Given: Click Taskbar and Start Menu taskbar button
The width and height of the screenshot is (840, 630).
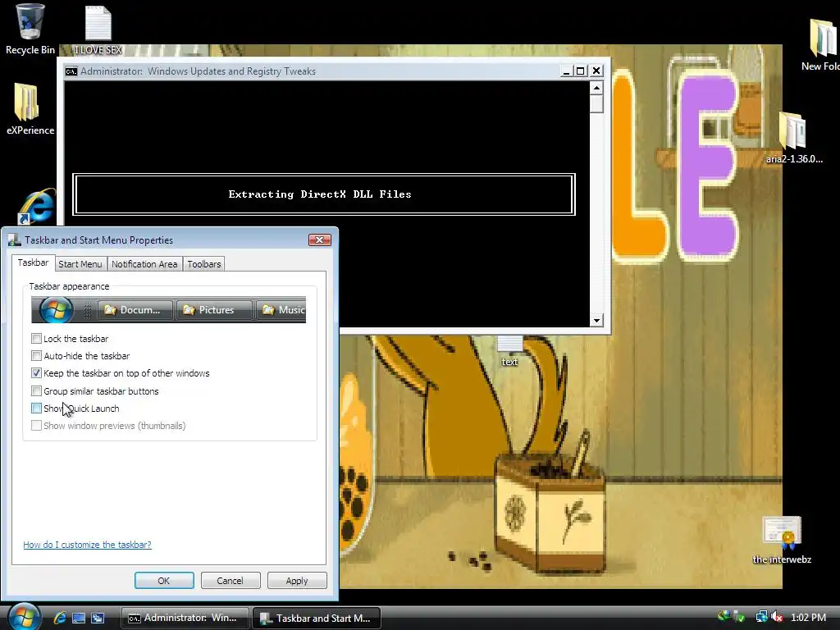Looking at the screenshot, I should (x=317, y=618).
